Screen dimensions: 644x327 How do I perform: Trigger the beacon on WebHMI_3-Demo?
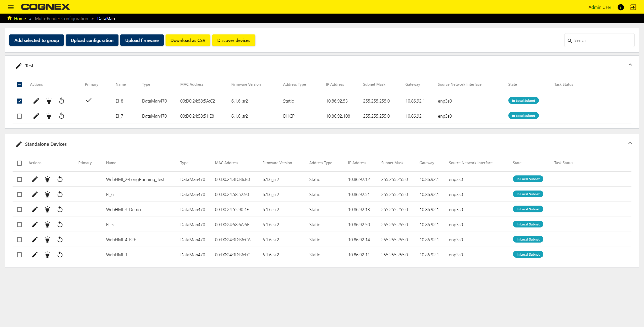[x=47, y=209]
